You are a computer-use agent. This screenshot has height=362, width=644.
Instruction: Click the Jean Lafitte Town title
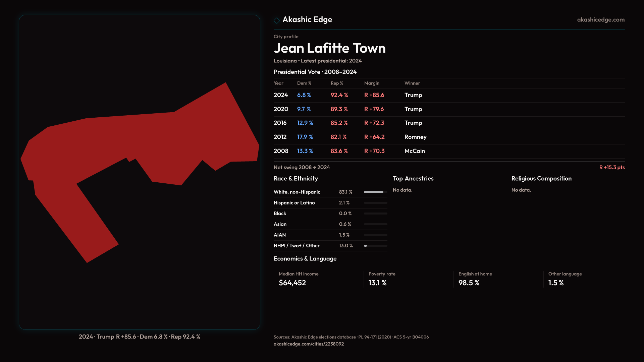329,48
